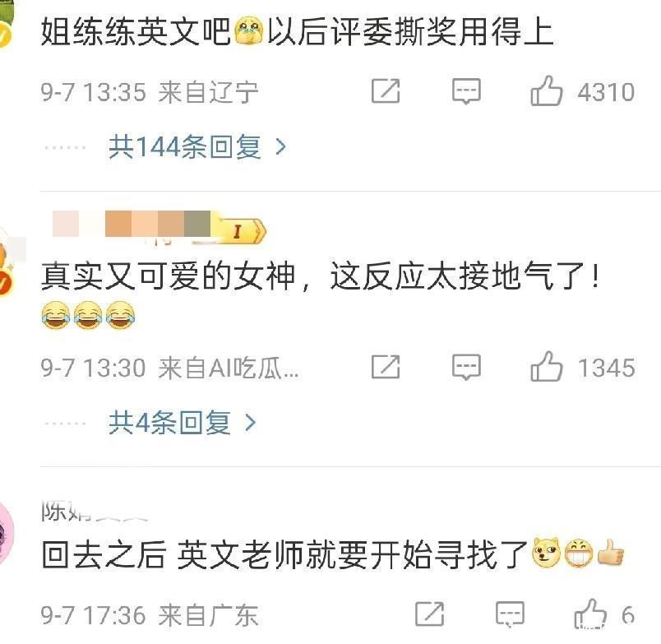Reply to the 回去之后 英文老师 comment
This screenshot has width=661, height=644.
(510, 614)
